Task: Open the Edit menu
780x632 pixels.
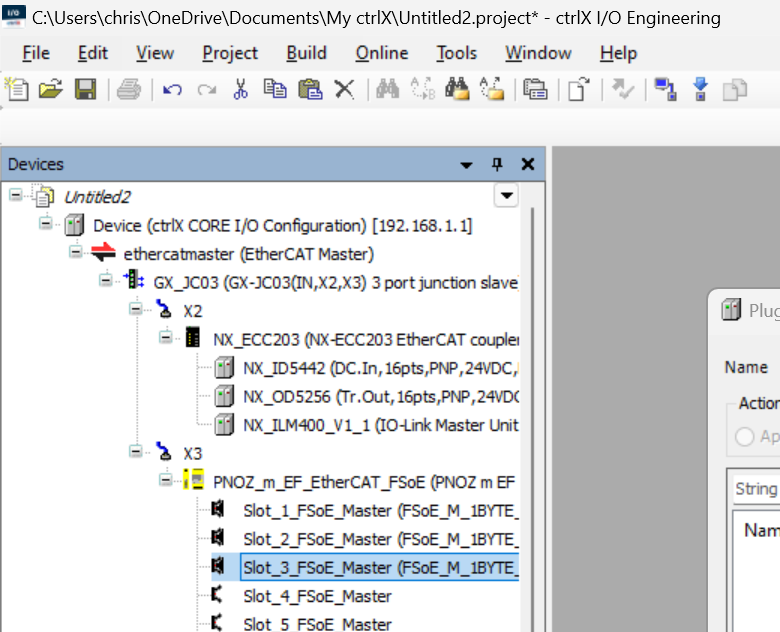Action: pyautogui.click(x=93, y=53)
